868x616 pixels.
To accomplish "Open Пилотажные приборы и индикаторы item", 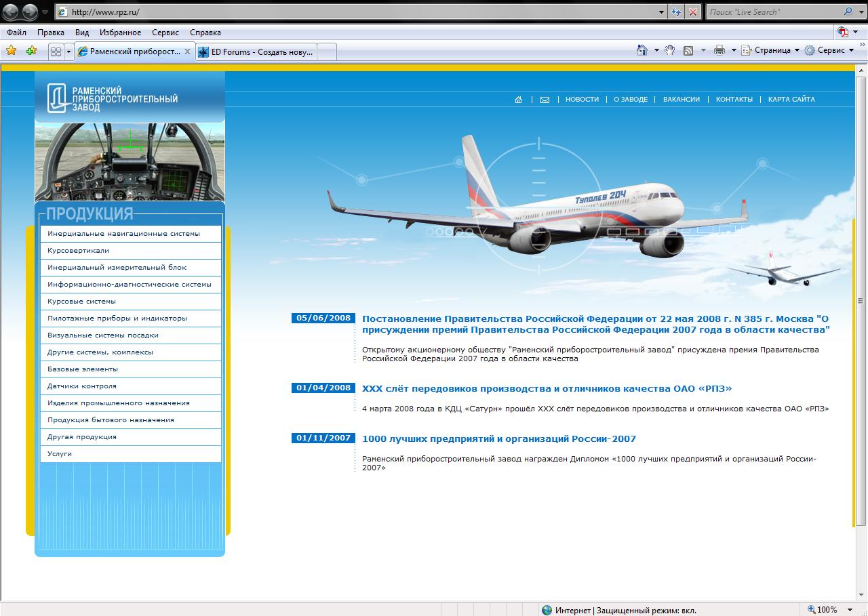I will 131,319.
